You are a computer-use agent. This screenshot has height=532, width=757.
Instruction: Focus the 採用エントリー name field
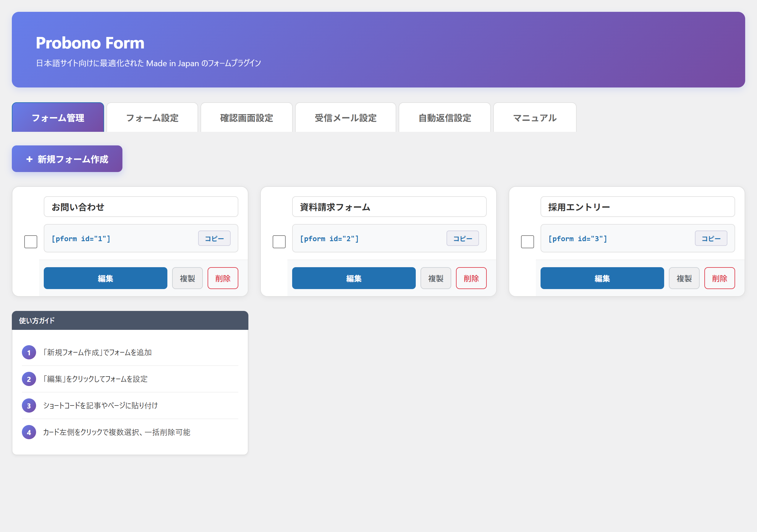(x=638, y=207)
